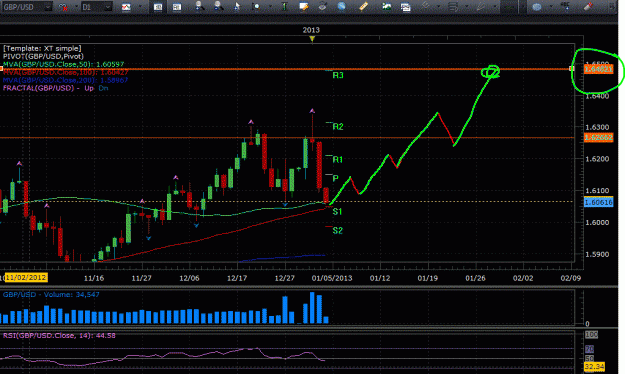The height and width of the screenshot is (374, 625).
Task: Select the blue ellipse shape tool
Action: [537, 7]
